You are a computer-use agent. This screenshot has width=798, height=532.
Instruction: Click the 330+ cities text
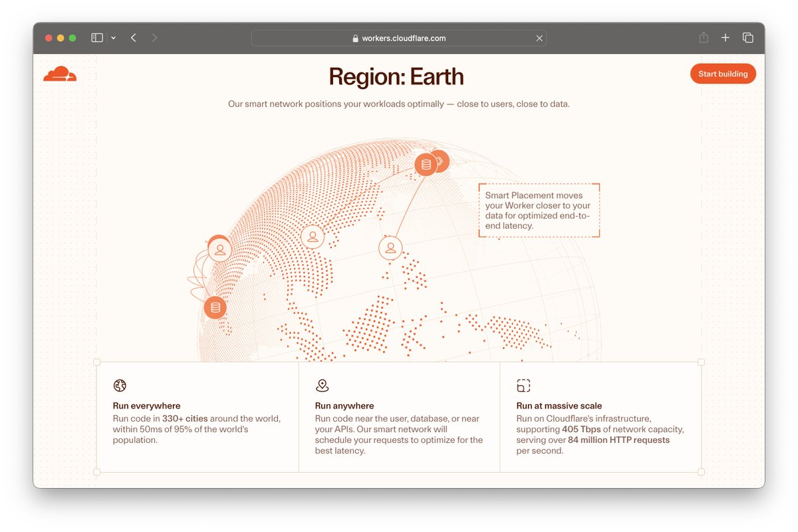pyautogui.click(x=185, y=419)
